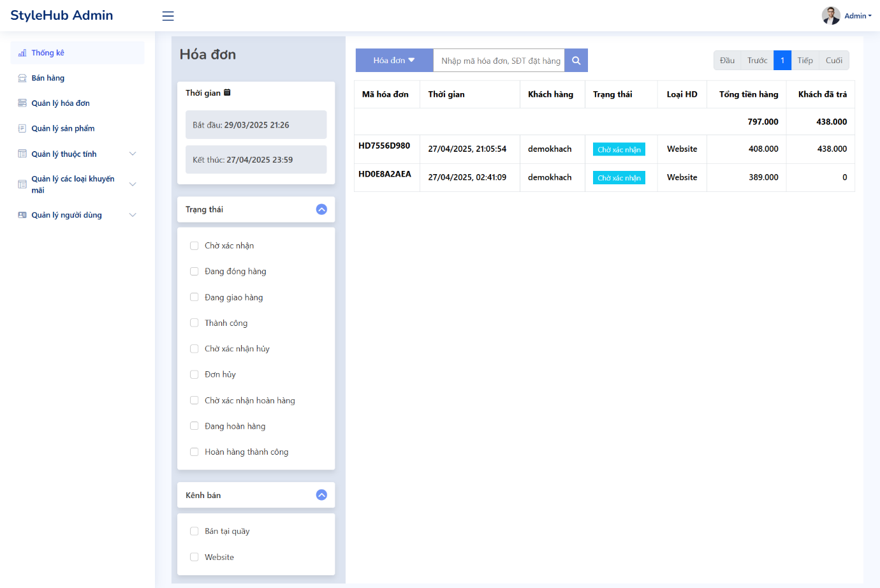This screenshot has width=880, height=588.
Task: Open the Admin account dropdown
Action: point(858,16)
